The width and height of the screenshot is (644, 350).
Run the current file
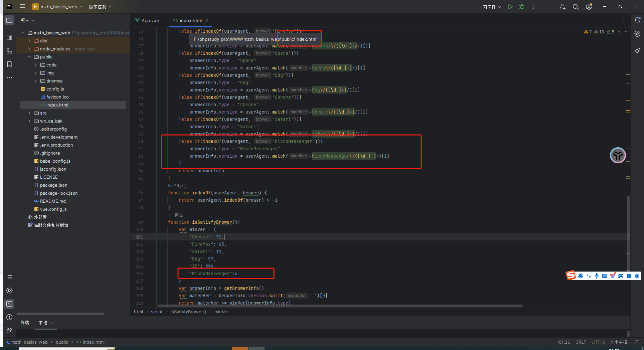point(510,7)
